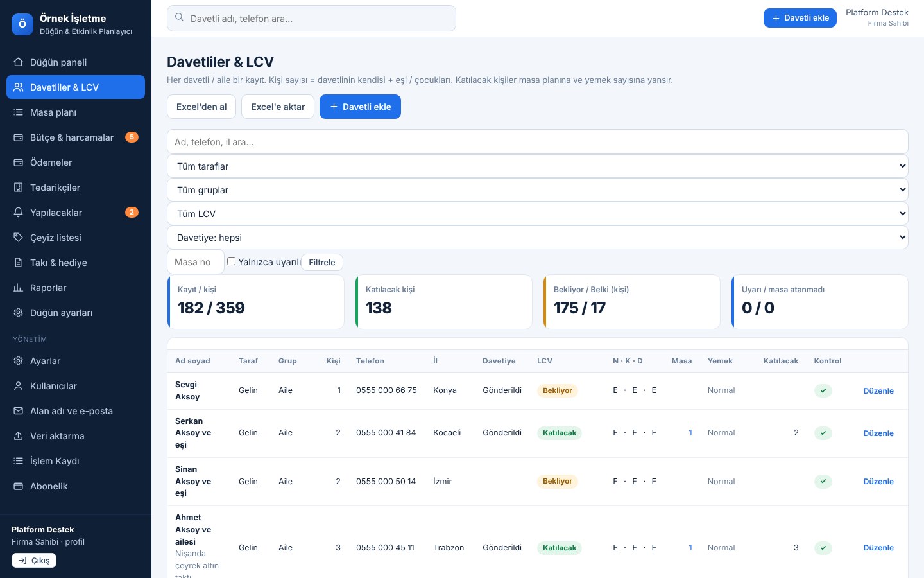Click control checkmark for Ahmet Aksoy ve ailesi
The image size is (924, 578).
823,548
